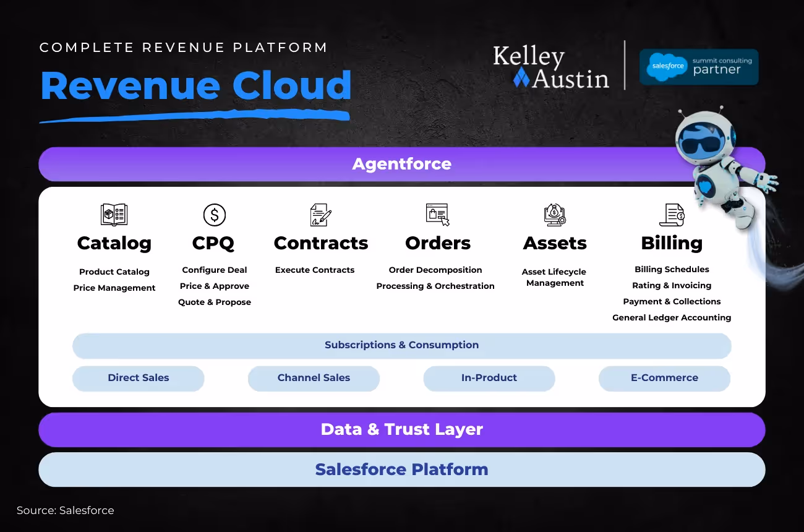This screenshot has height=532, width=804.
Task: Click the summit consulting partner badge text
Action: [x=722, y=66]
